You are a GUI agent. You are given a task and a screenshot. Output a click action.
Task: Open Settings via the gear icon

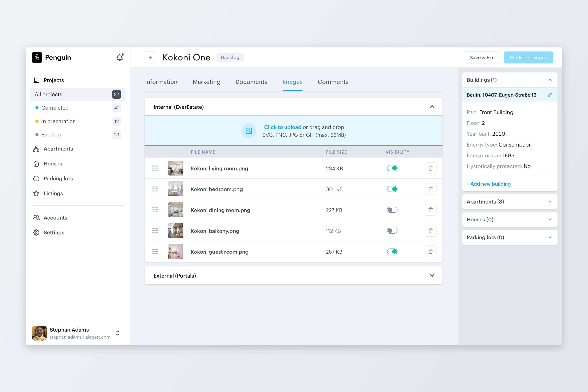pyautogui.click(x=36, y=232)
